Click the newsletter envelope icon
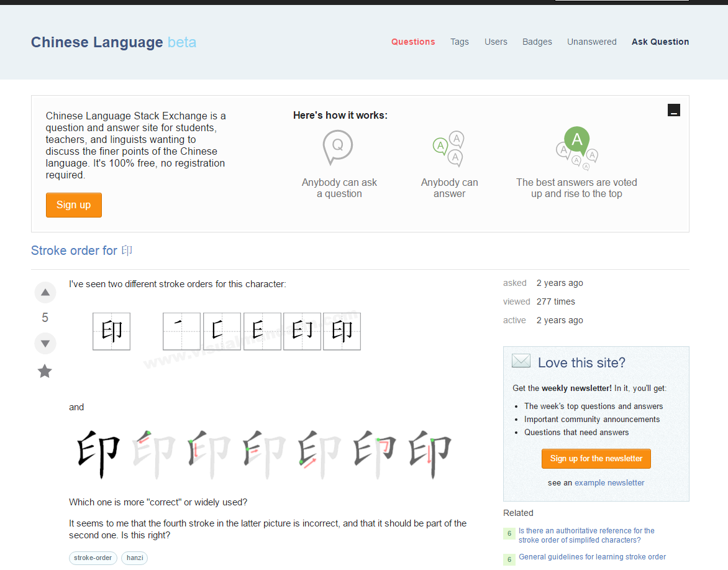Viewport: 728px width, 570px height. coord(521,361)
